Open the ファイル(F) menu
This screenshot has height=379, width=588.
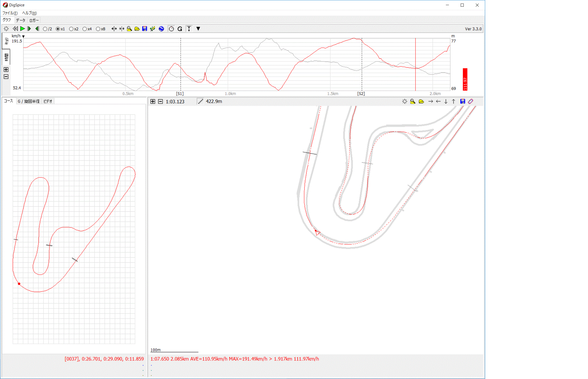pyautogui.click(x=10, y=13)
